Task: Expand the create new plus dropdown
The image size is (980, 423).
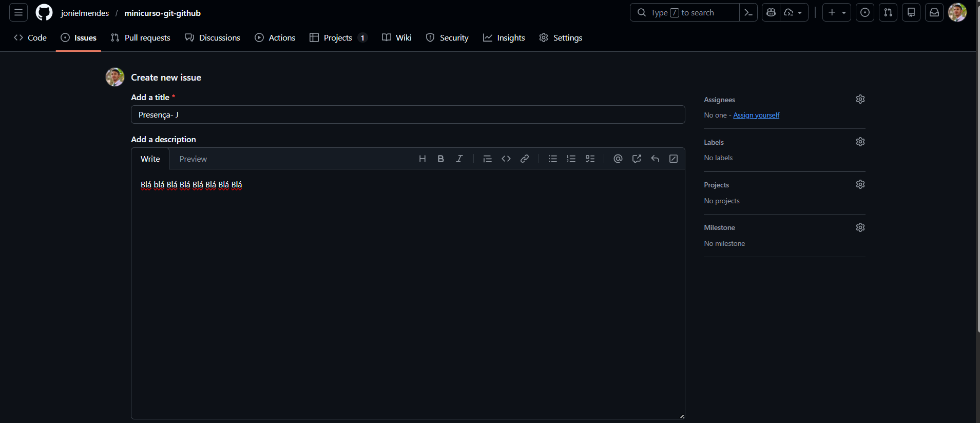Action: point(836,13)
